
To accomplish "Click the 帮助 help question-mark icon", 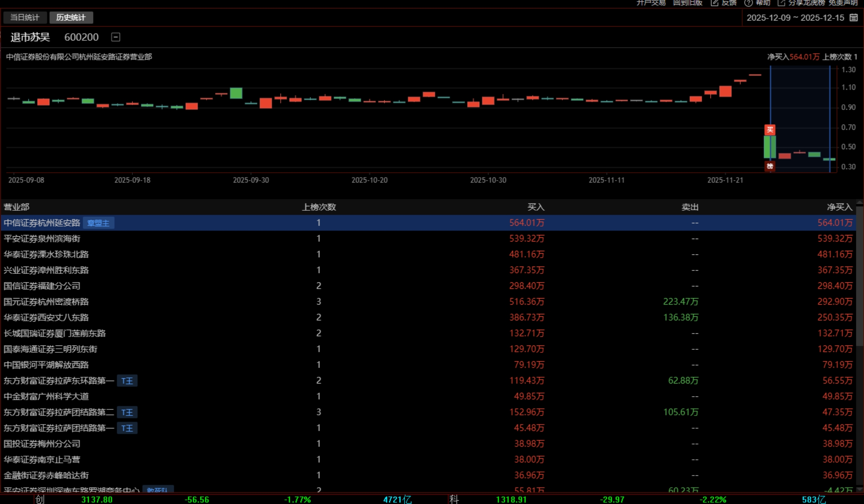I will [748, 3].
